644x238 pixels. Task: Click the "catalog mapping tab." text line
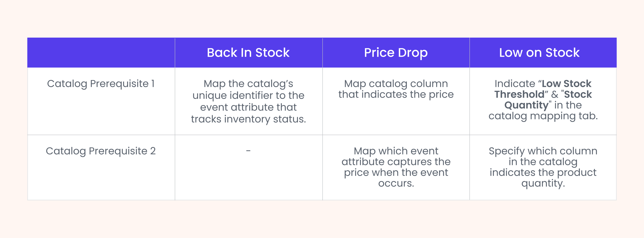tap(543, 116)
